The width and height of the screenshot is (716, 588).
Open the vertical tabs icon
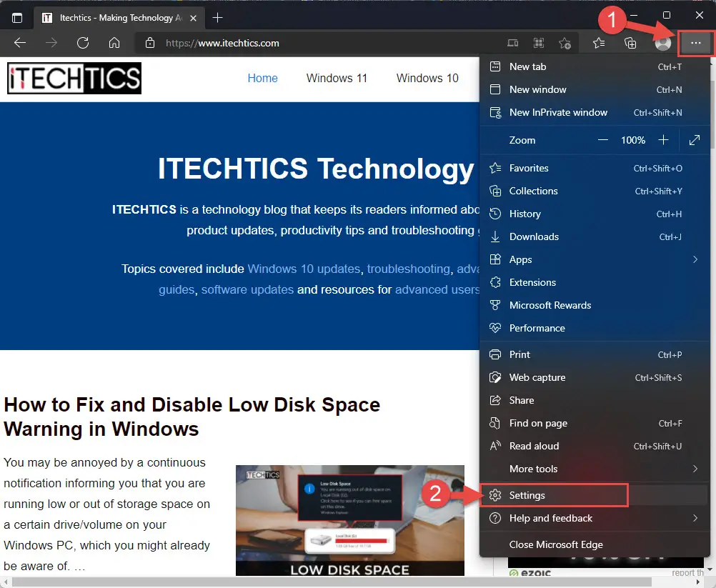pos(17,18)
